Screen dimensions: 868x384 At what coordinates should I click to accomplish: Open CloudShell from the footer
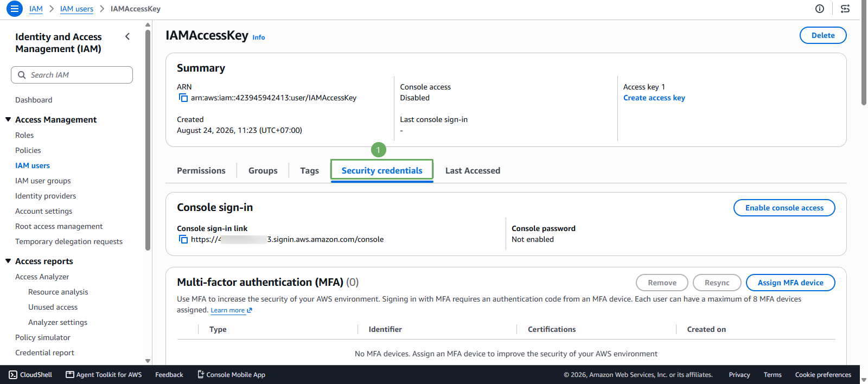[30, 375]
